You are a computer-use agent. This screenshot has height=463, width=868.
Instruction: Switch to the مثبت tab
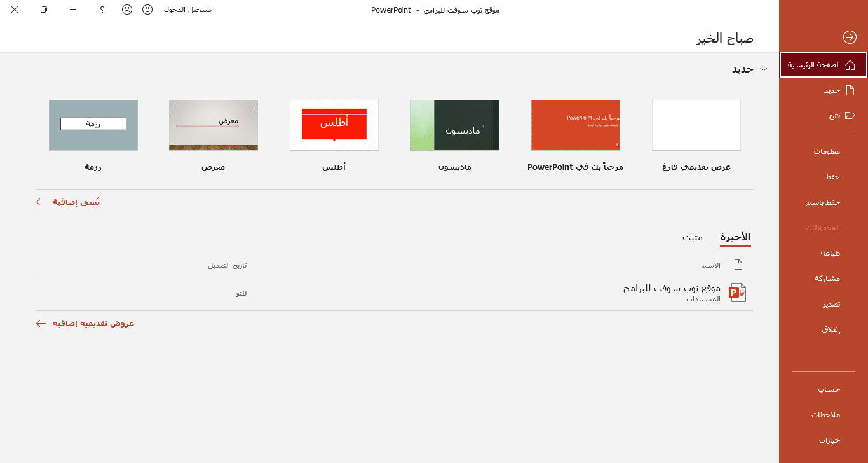click(693, 237)
